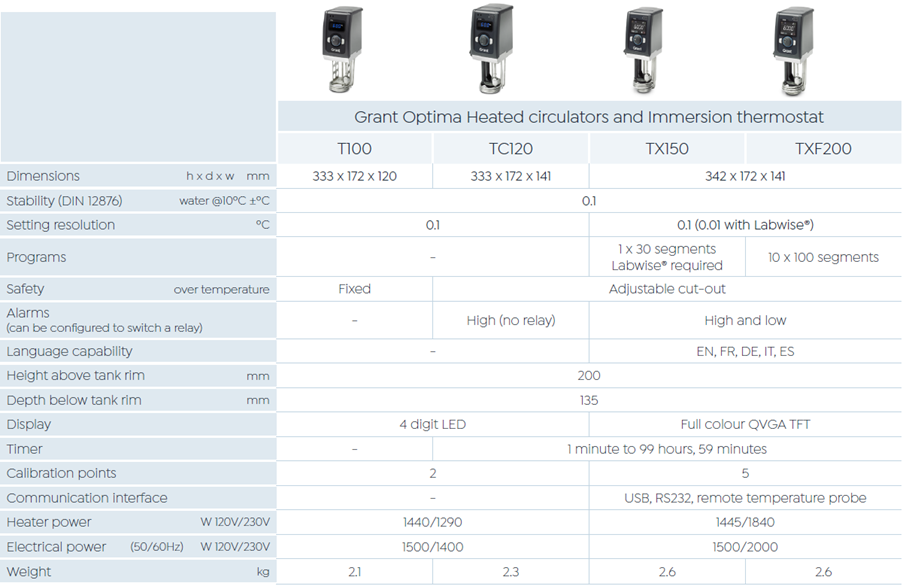Screen dimensions: 906x588
Task: Select the '135' depth below rim value
Action: point(589,400)
